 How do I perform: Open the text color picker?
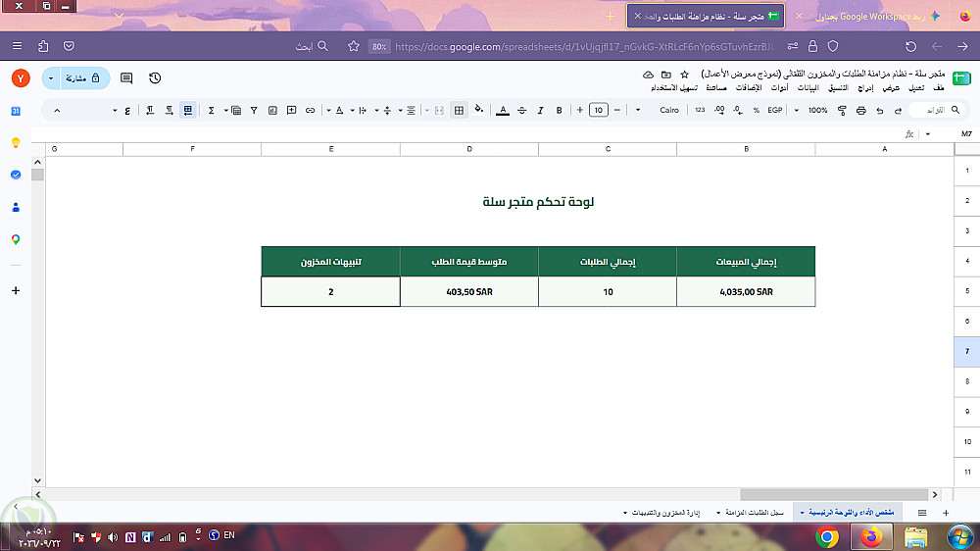[503, 110]
